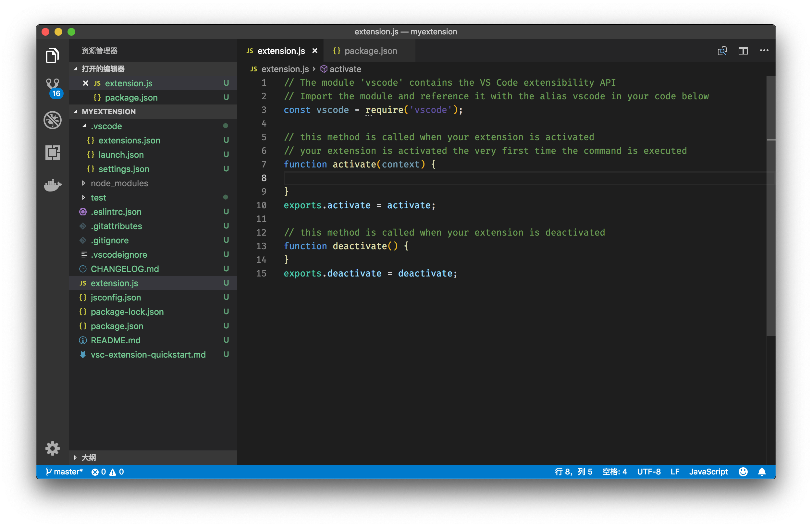
Task: Open the Extensions view icon
Action: [x=53, y=152]
